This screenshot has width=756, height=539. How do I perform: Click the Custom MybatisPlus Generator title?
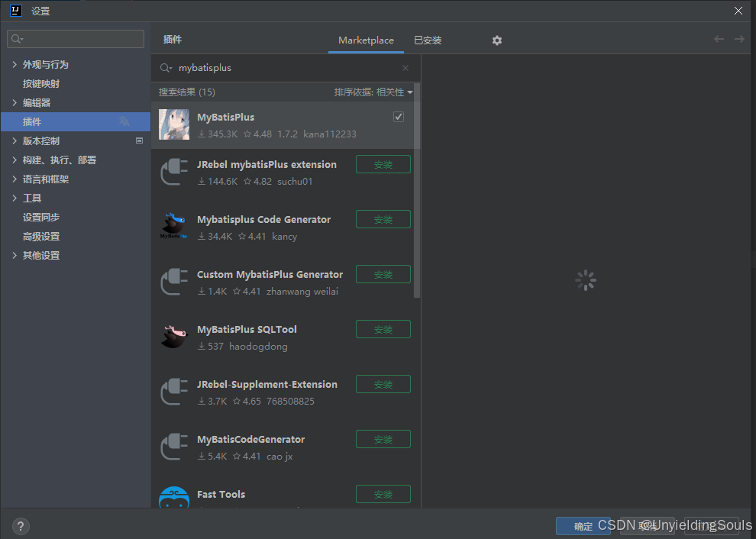[270, 274]
